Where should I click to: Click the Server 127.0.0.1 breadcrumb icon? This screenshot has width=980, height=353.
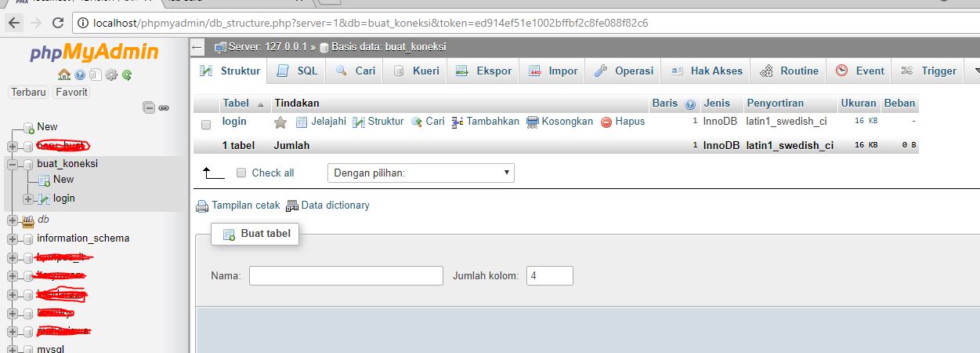click(220, 47)
